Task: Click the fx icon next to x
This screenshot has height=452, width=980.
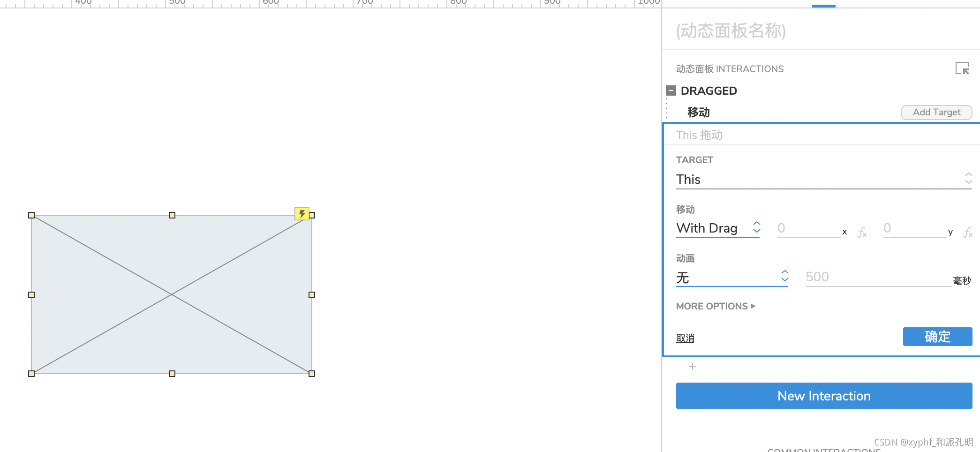Action: (862, 232)
